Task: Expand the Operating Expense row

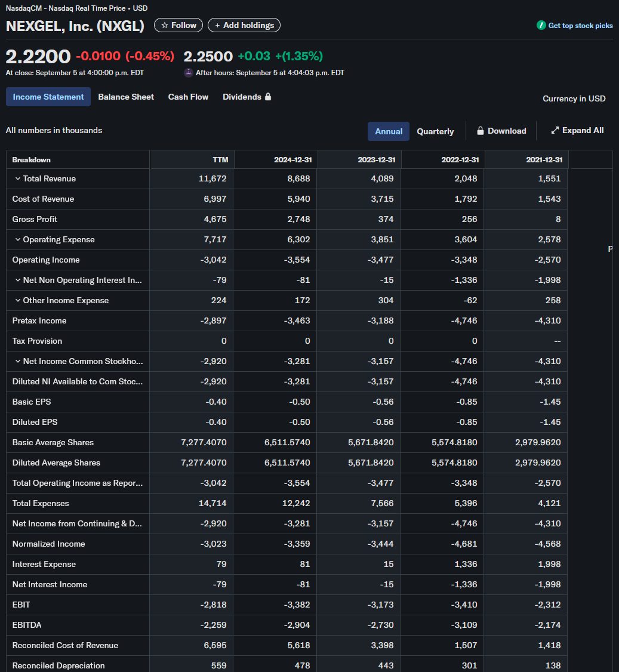Action: click(x=18, y=239)
